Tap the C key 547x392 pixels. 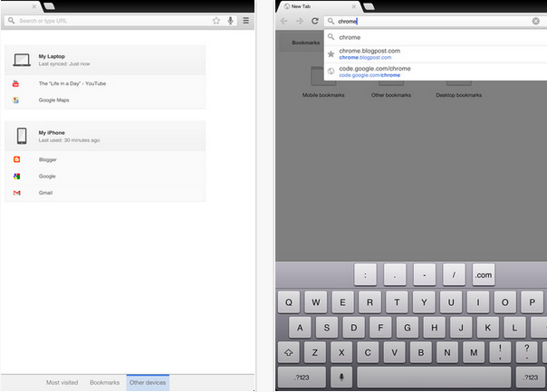(368, 352)
